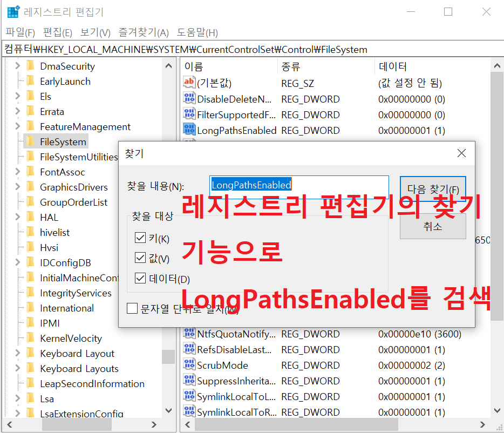Expand the Lsa registry key

[18, 398]
